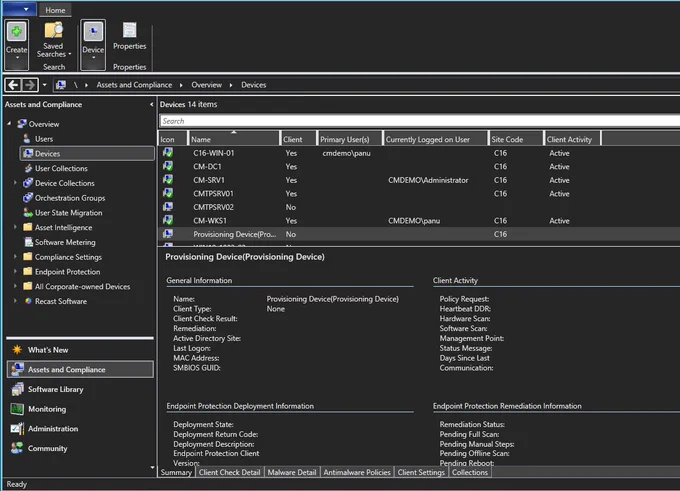Click Assets and Compliance in the breadcrumb
Viewport: 680px width, 491px height.
tap(134, 85)
